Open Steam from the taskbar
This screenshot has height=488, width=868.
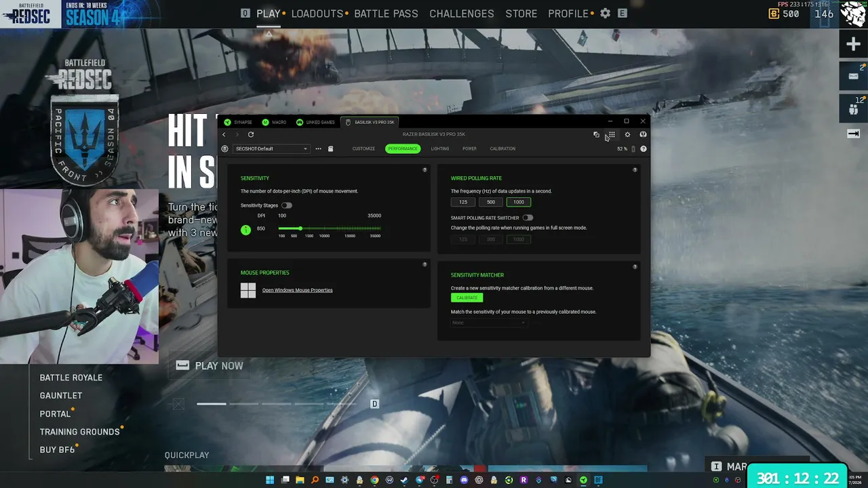click(x=404, y=480)
